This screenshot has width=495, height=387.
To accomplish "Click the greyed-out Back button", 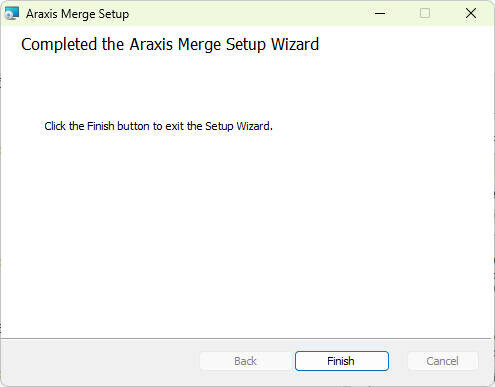I will (x=245, y=361).
